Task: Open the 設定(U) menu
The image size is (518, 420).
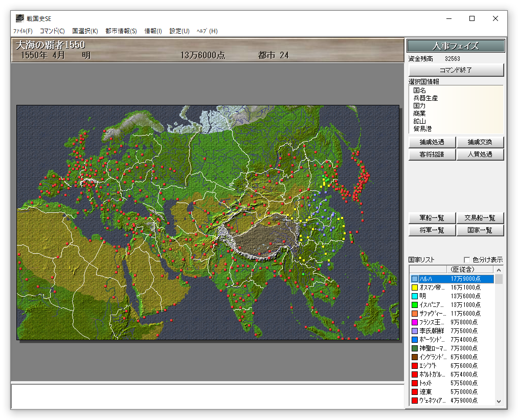Action: pyautogui.click(x=179, y=31)
